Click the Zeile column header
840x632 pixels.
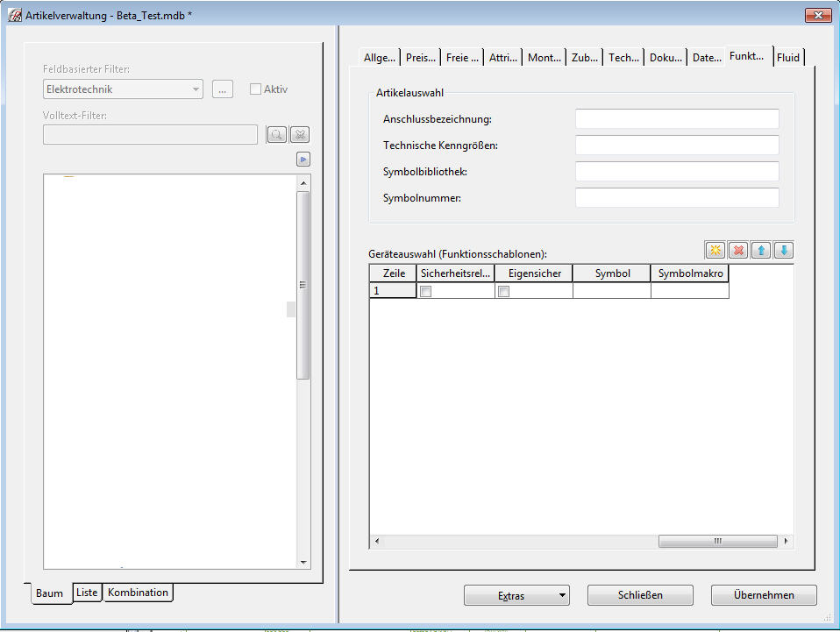tap(394, 273)
